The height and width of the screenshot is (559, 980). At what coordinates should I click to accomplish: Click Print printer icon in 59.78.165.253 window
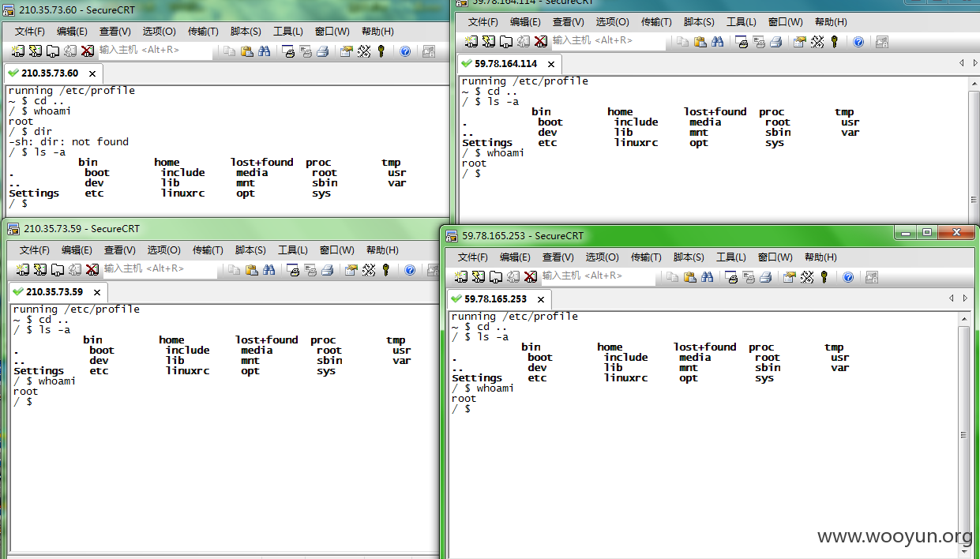point(765,276)
